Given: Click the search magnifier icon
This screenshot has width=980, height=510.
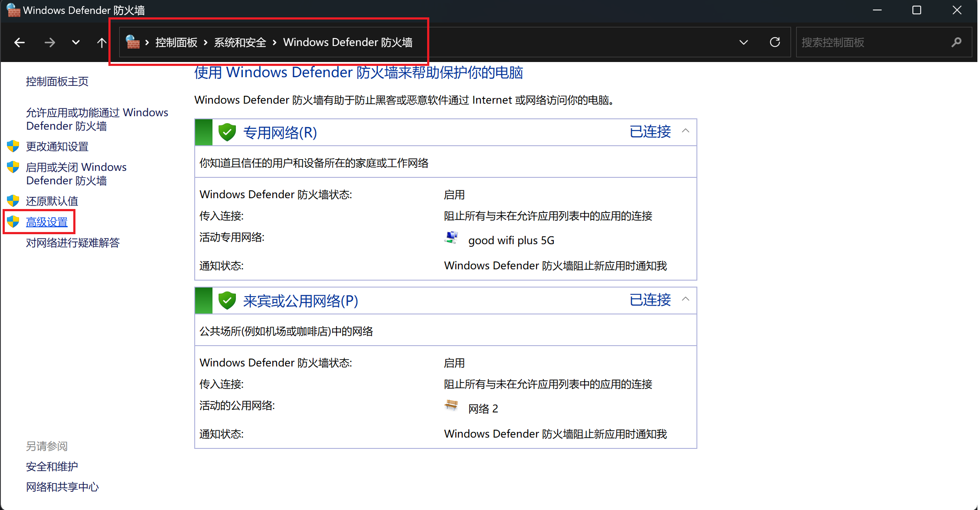Looking at the screenshot, I should coord(956,42).
